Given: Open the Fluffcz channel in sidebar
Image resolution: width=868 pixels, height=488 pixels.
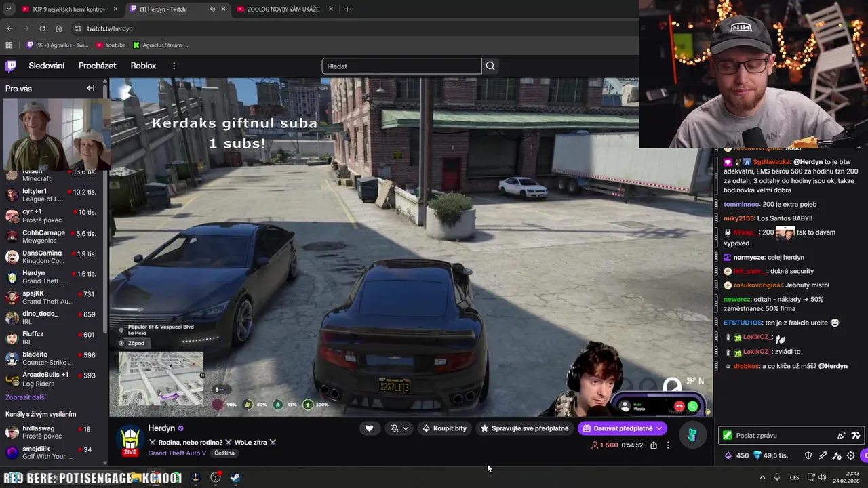Looking at the screenshot, I should [53, 338].
